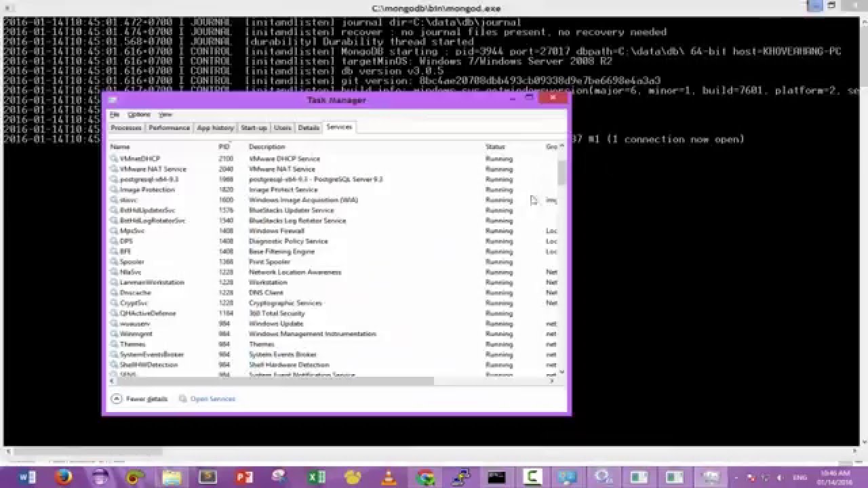Image resolution: width=868 pixels, height=488 pixels.
Task: Open the File menu in Task Manager
Action: coord(115,115)
